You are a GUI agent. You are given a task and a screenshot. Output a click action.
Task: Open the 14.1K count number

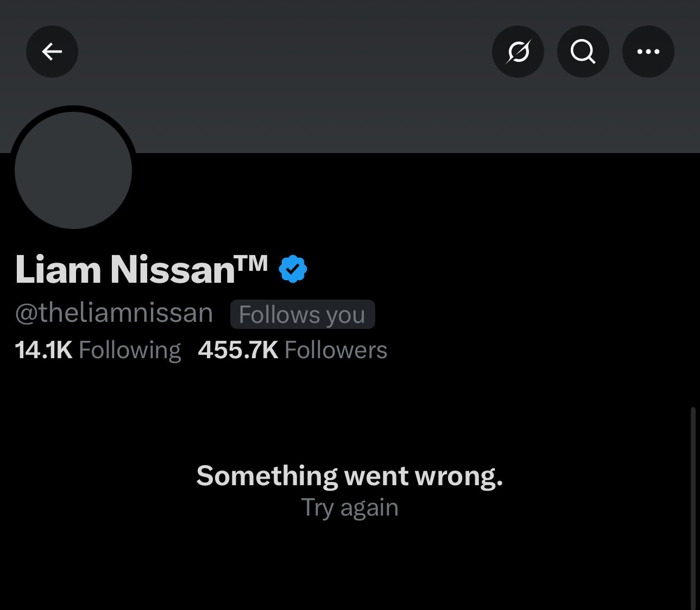(x=44, y=350)
